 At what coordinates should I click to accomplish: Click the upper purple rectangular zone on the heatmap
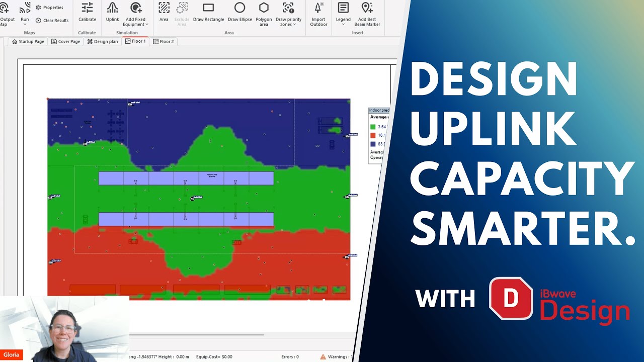186,178
